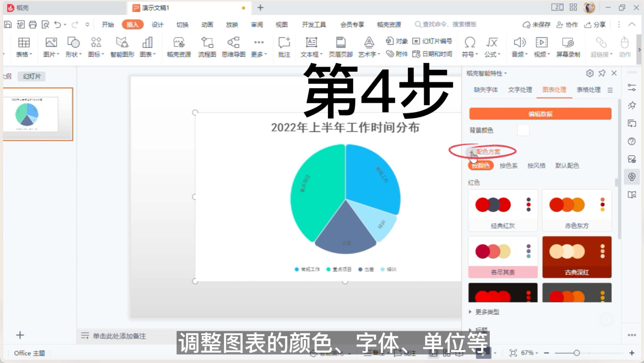644x363 pixels.
Task: Pin the 稻壳智能特性 panel
Action: 602,73
